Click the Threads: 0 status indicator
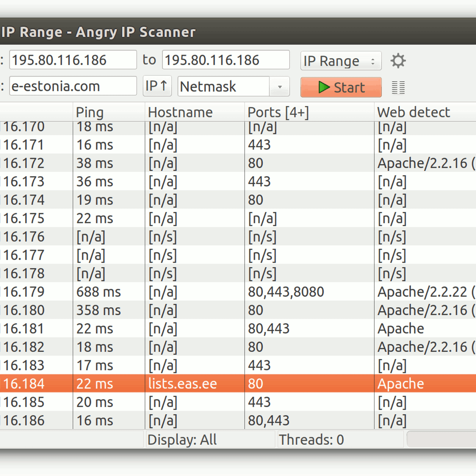This screenshot has height=476, width=476. (311, 440)
